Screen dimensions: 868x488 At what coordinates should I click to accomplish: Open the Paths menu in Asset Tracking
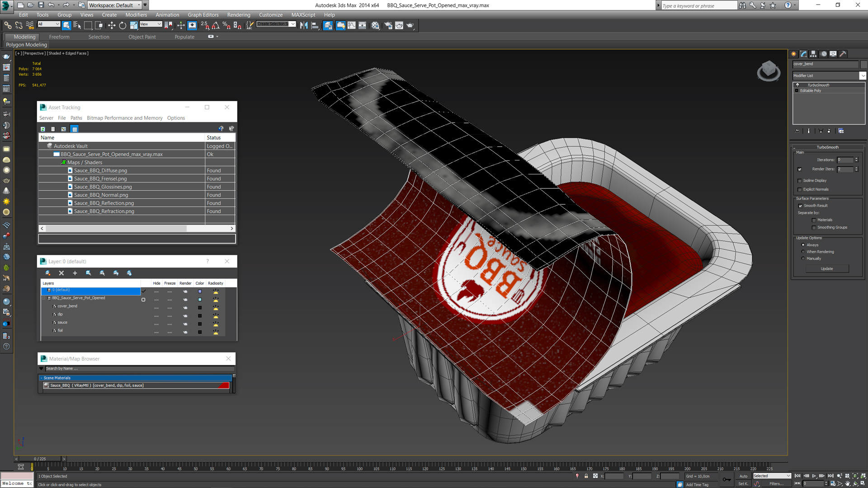click(76, 118)
